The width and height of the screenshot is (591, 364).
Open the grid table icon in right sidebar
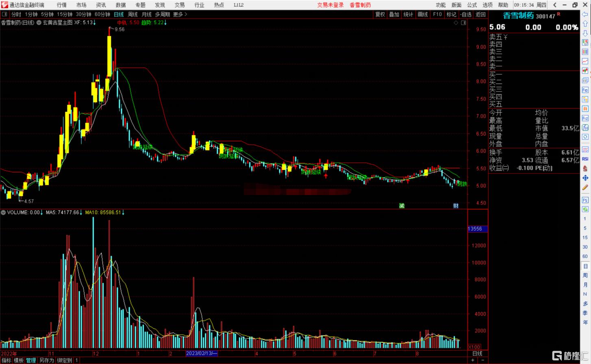point(585,52)
